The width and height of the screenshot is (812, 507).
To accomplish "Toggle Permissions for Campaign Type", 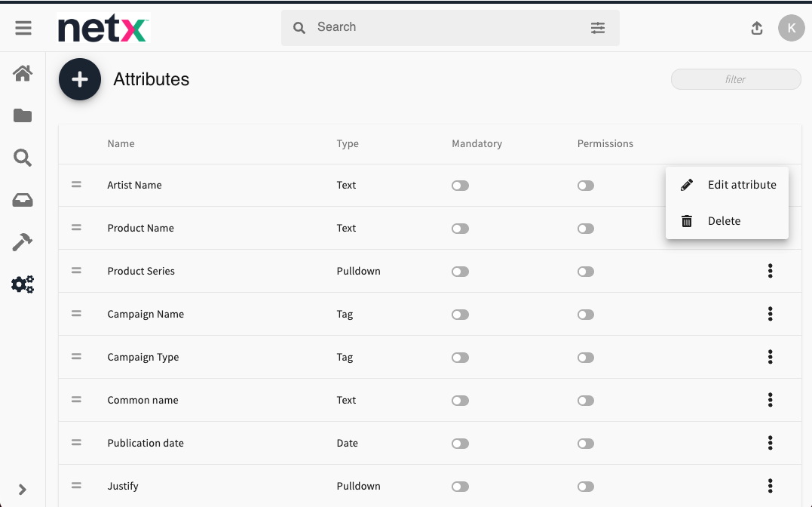I will pyautogui.click(x=586, y=358).
